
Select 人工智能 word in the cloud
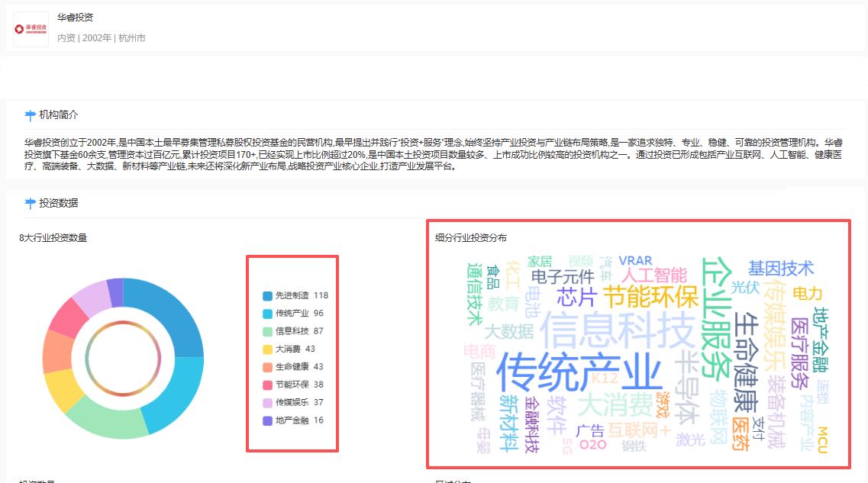point(653,275)
